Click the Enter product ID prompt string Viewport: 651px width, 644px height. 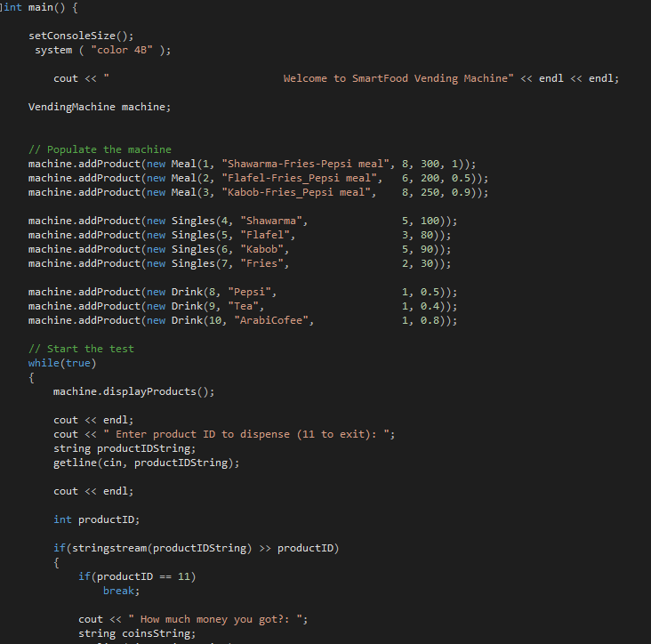click(x=249, y=434)
